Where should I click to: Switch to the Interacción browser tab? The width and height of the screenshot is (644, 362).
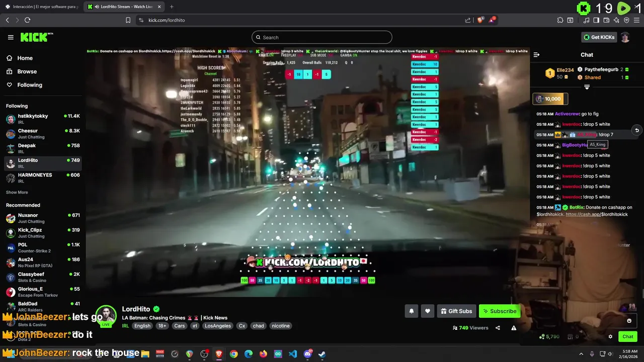(41, 7)
